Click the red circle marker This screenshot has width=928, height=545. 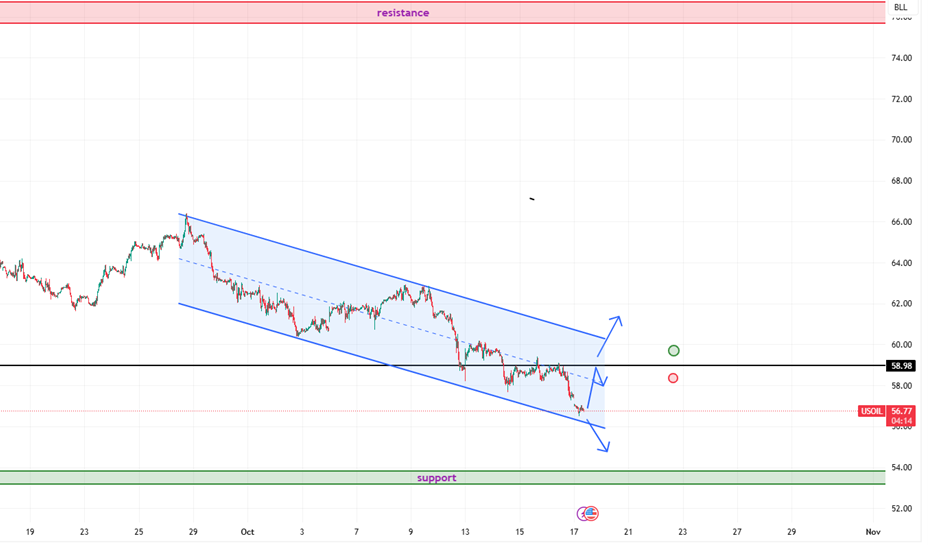(673, 378)
